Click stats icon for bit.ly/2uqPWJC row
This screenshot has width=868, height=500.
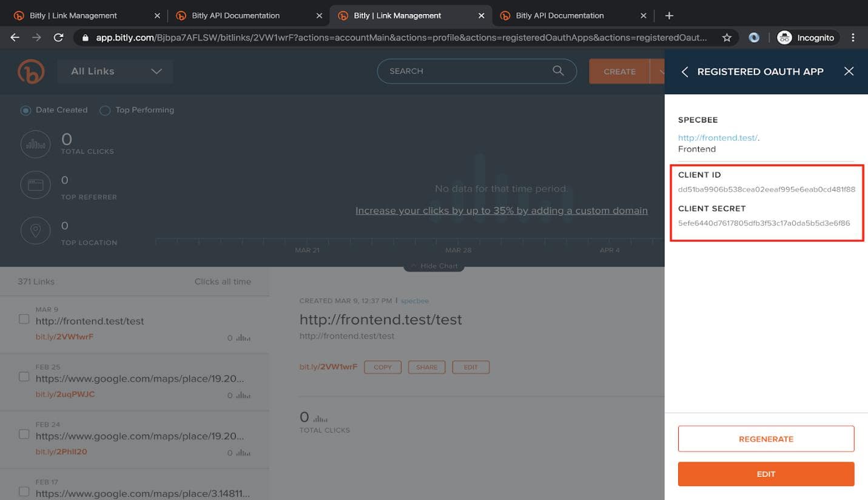tap(243, 396)
